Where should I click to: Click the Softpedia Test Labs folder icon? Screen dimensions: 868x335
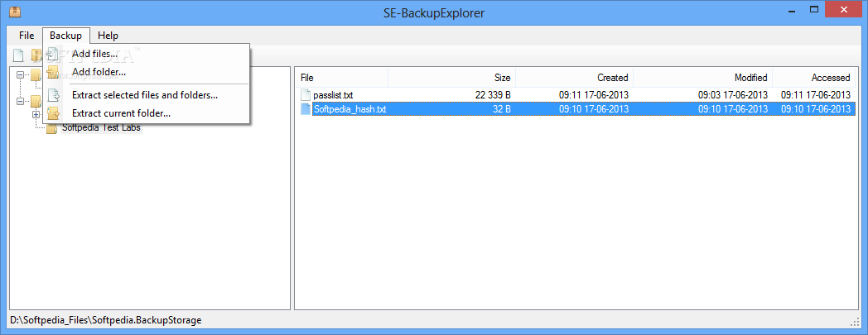tap(52, 128)
